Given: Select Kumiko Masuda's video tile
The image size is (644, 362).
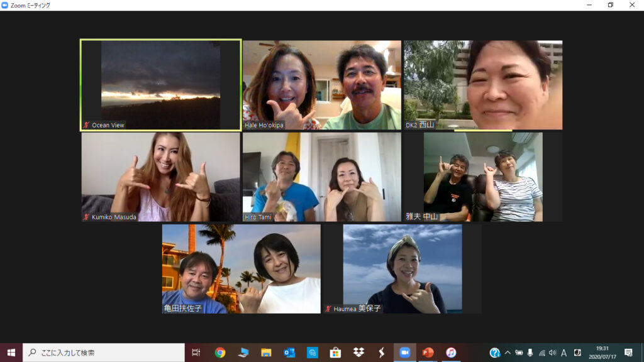Looking at the screenshot, I should [160, 177].
